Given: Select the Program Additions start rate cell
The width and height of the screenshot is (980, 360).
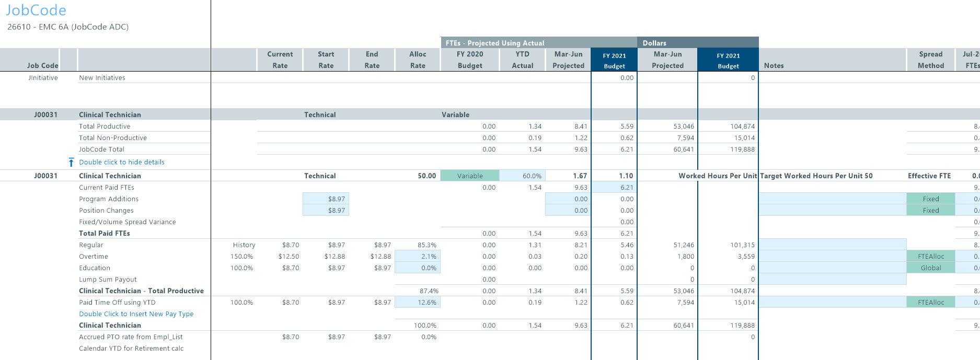Looking at the screenshot, I should click(326, 199).
